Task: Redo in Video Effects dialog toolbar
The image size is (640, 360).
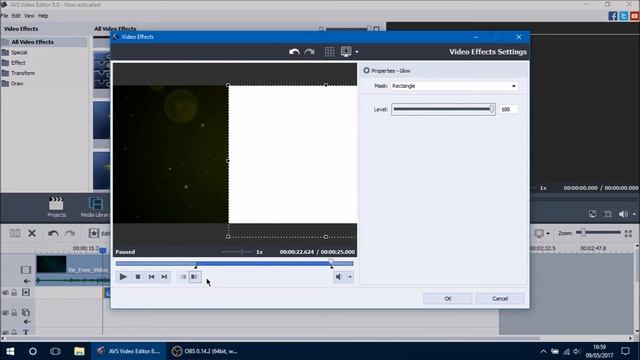Action: coord(309,52)
